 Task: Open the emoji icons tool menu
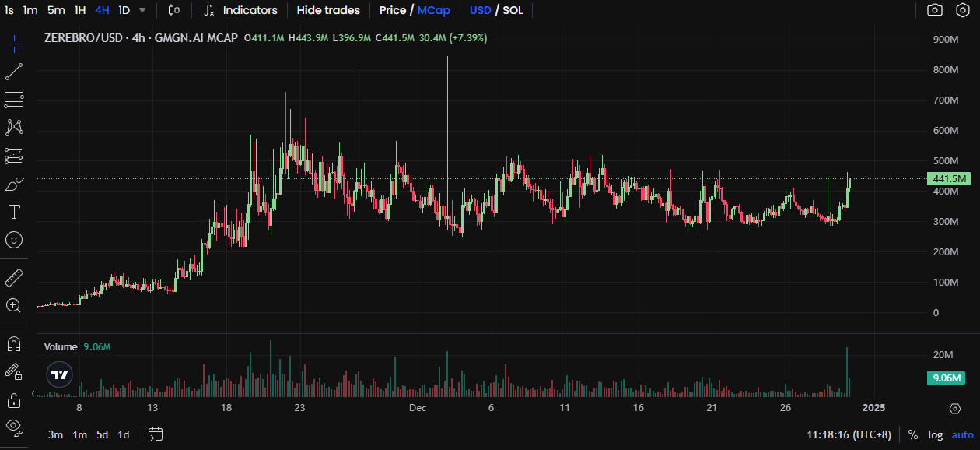point(14,240)
